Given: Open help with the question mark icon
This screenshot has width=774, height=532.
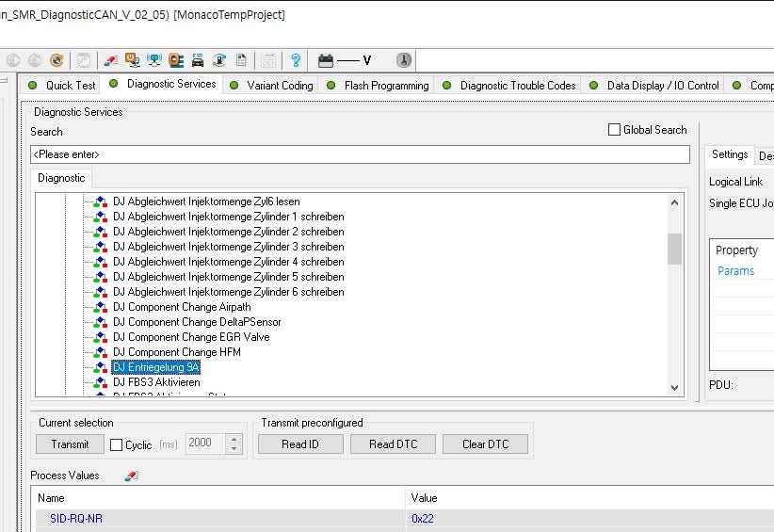Looking at the screenshot, I should point(296,60).
